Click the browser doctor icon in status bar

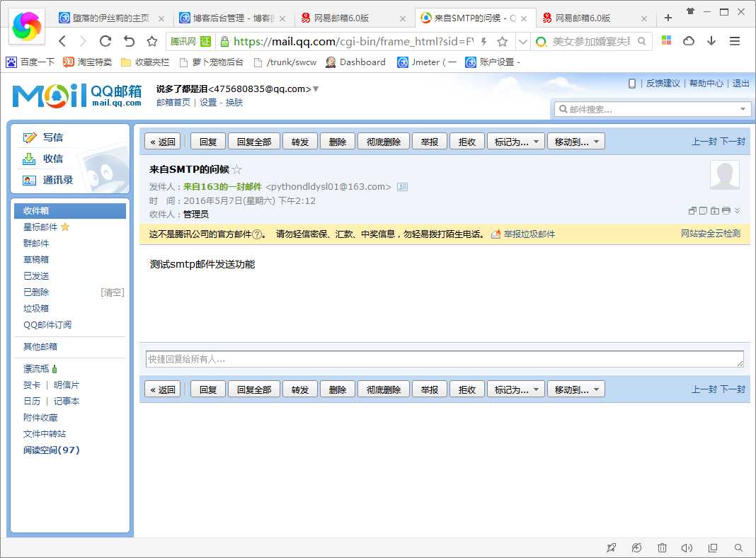[636, 547]
